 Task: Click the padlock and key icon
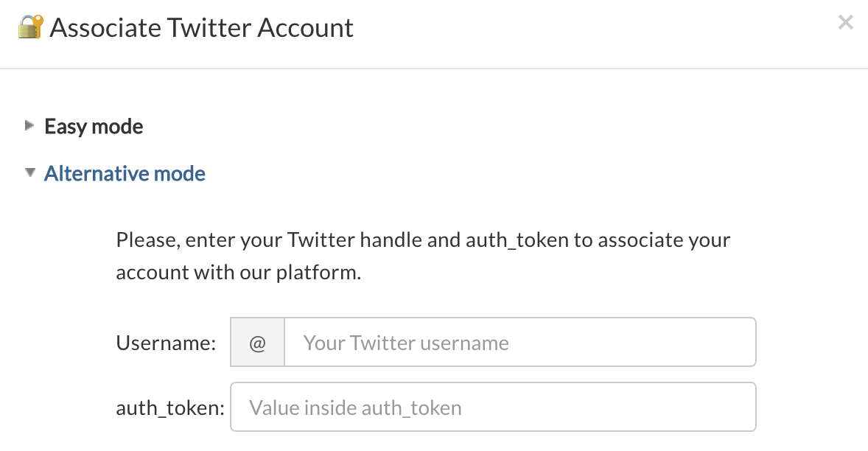30,27
